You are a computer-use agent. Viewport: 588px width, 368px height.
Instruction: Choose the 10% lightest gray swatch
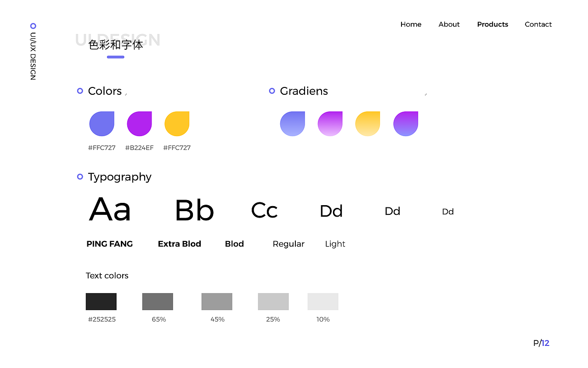pyautogui.click(x=323, y=302)
